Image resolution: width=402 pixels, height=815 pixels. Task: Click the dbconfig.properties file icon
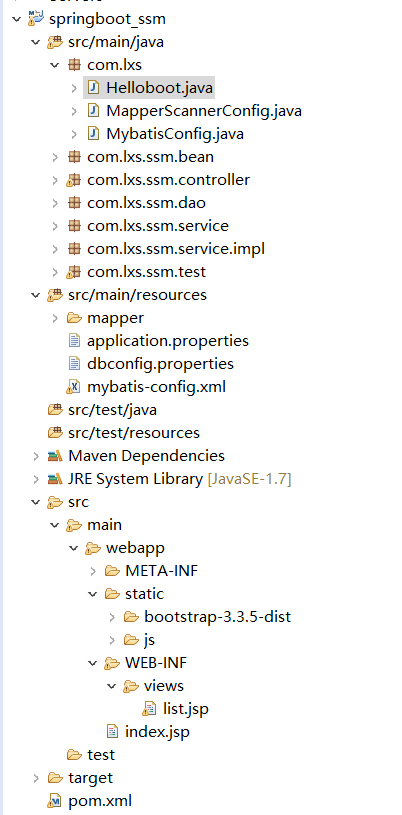click(x=74, y=364)
